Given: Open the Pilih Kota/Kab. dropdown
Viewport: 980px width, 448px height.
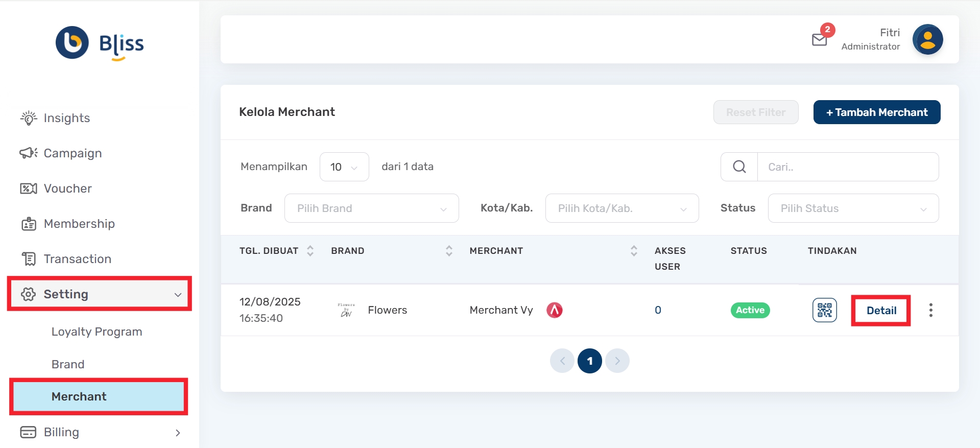Looking at the screenshot, I should (x=622, y=208).
